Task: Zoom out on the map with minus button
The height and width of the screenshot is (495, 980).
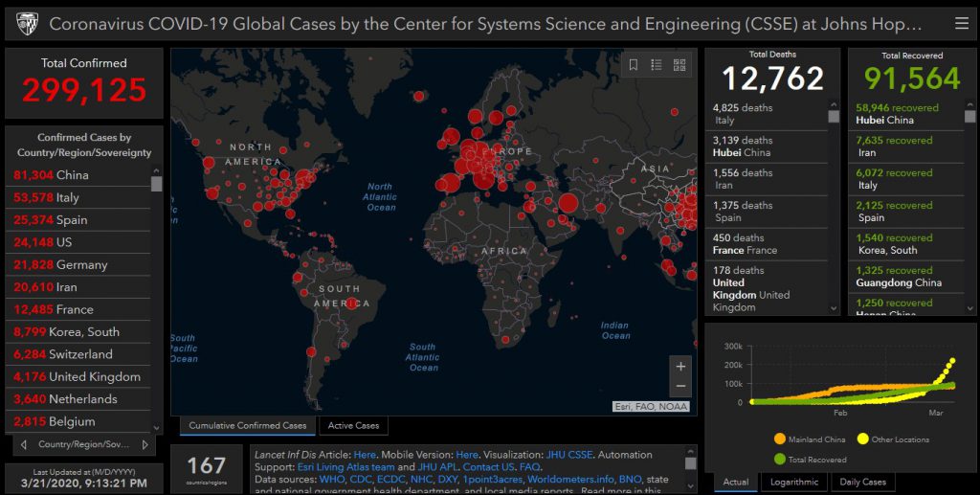Action: 680,386
